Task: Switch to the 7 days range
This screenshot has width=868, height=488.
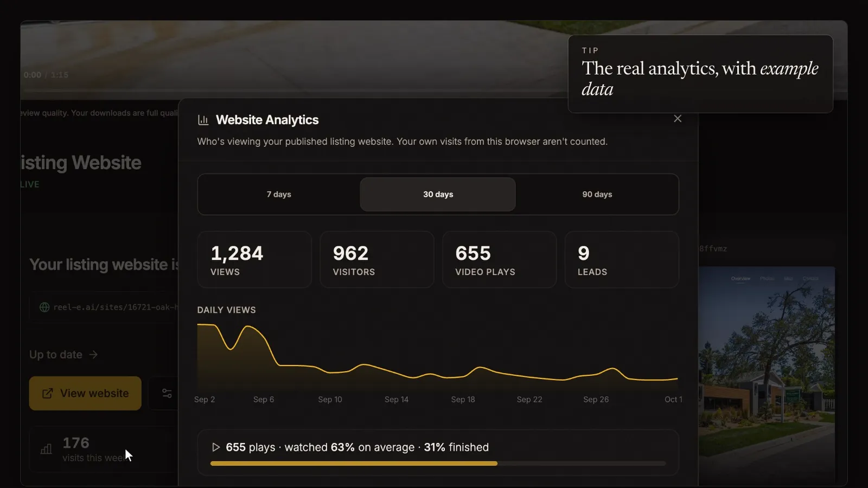Action: point(279,194)
